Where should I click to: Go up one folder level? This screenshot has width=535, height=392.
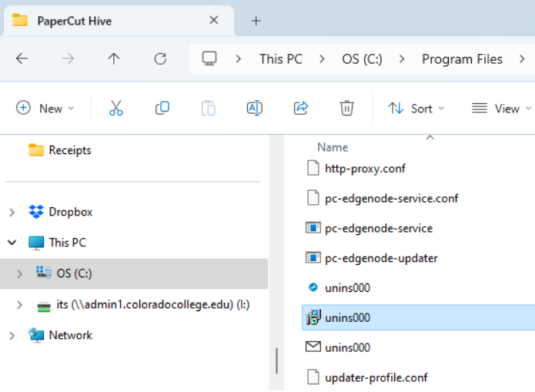(114, 59)
